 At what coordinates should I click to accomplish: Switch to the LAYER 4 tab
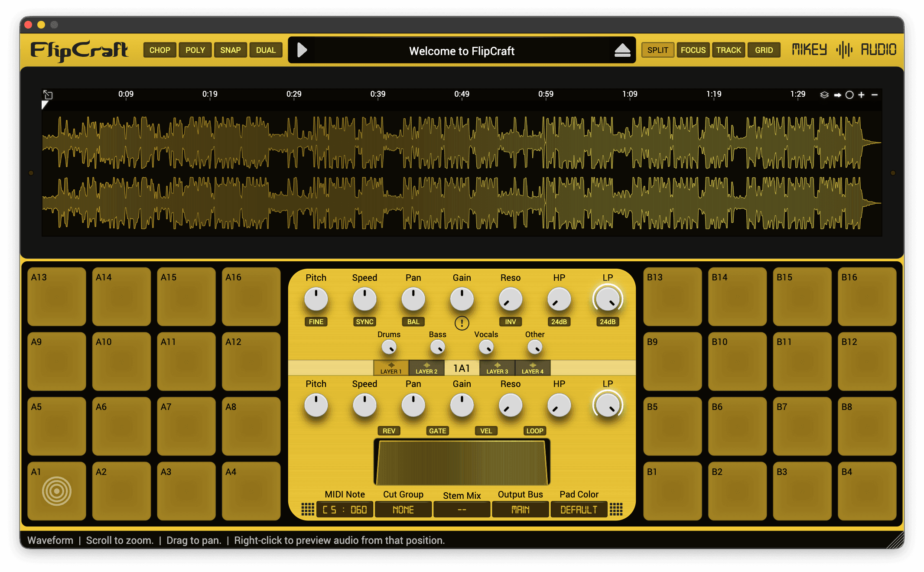tap(532, 368)
